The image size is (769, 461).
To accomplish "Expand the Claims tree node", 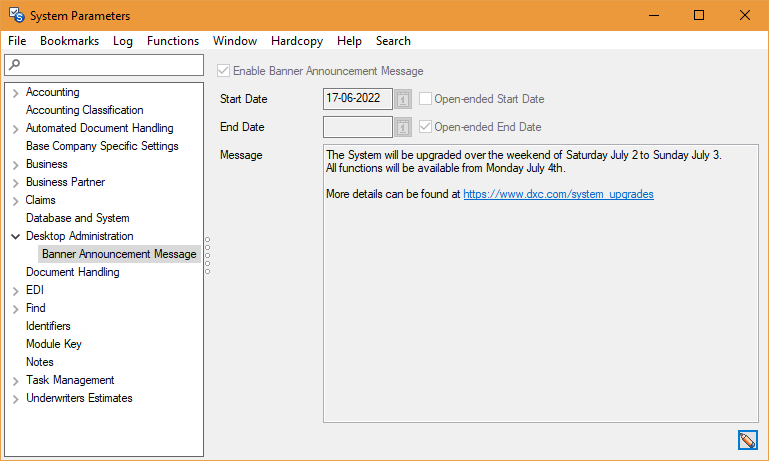I will (x=15, y=201).
